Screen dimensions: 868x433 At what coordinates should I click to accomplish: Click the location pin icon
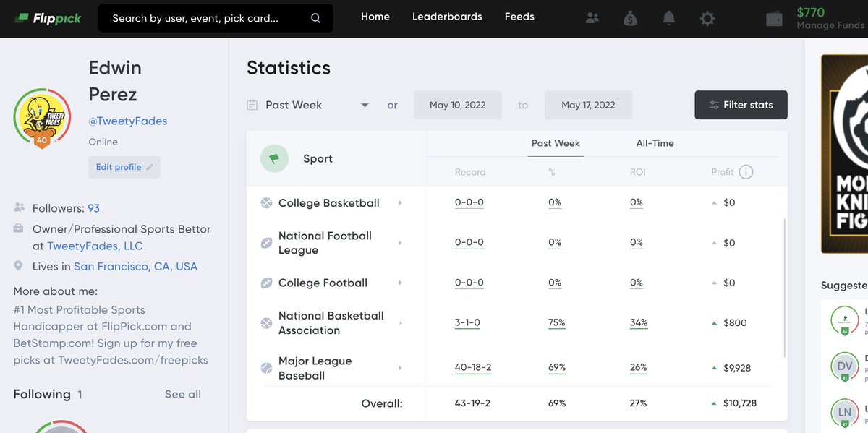(19, 266)
